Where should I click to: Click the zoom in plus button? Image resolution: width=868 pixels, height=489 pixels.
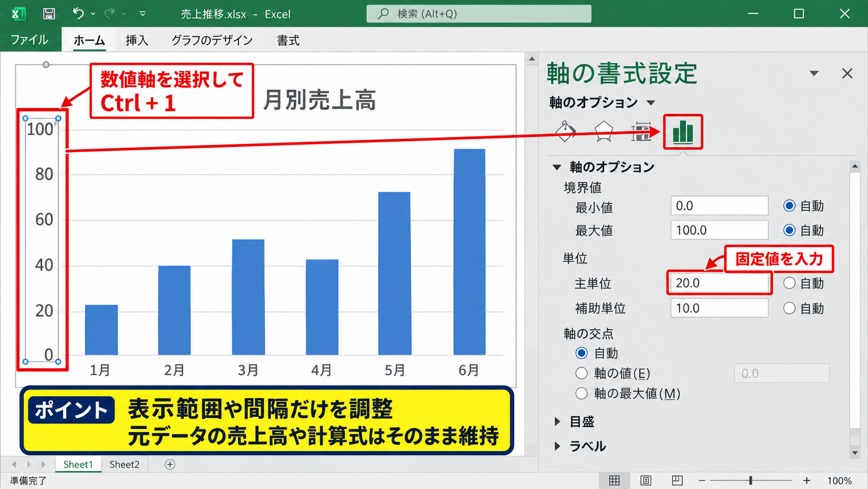(806, 481)
